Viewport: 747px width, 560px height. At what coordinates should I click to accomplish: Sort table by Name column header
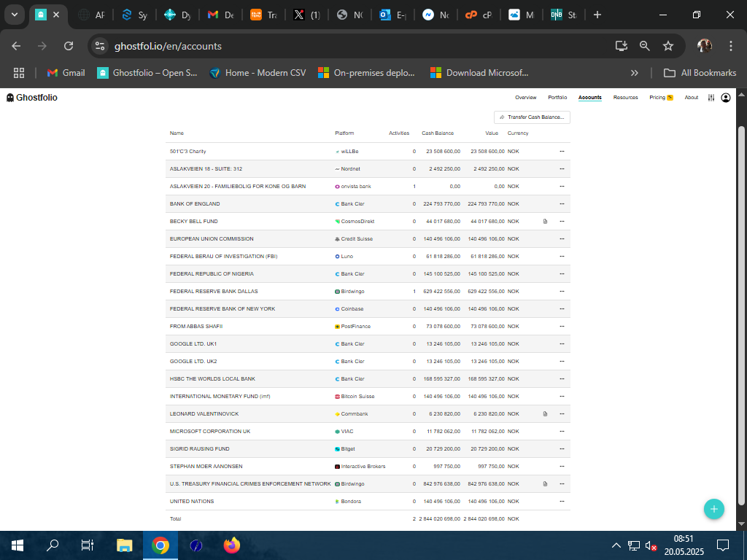[177, 133]
